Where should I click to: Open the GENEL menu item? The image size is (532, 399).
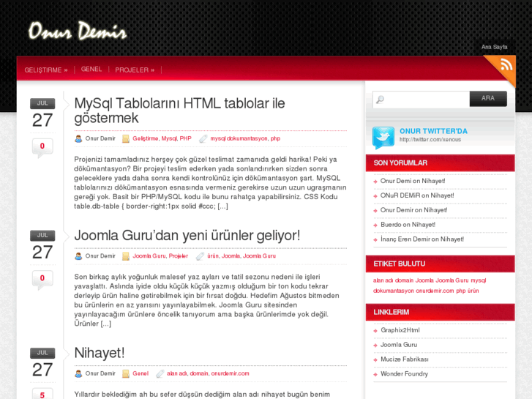click(91, 70)
